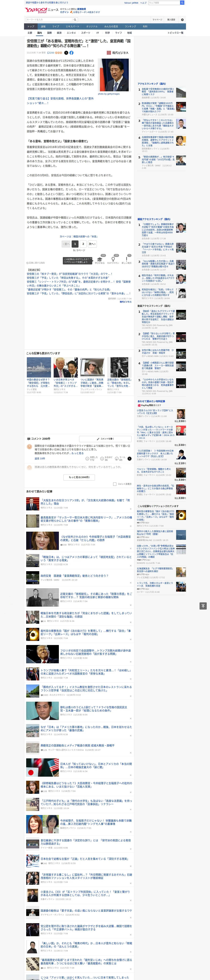Open the エキスパート tab

(72, 26)
